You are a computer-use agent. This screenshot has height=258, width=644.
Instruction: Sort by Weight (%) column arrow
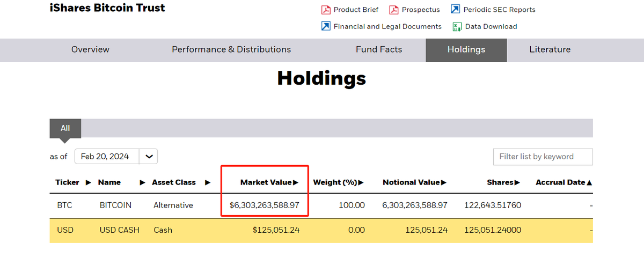pos(361,182)
